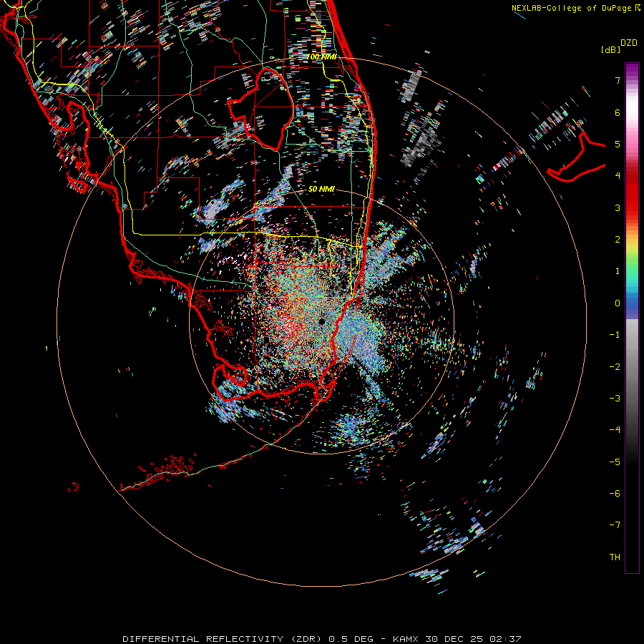Click the -3 dB scale label
Screen dimensions: 644x644
pos(615,398)
